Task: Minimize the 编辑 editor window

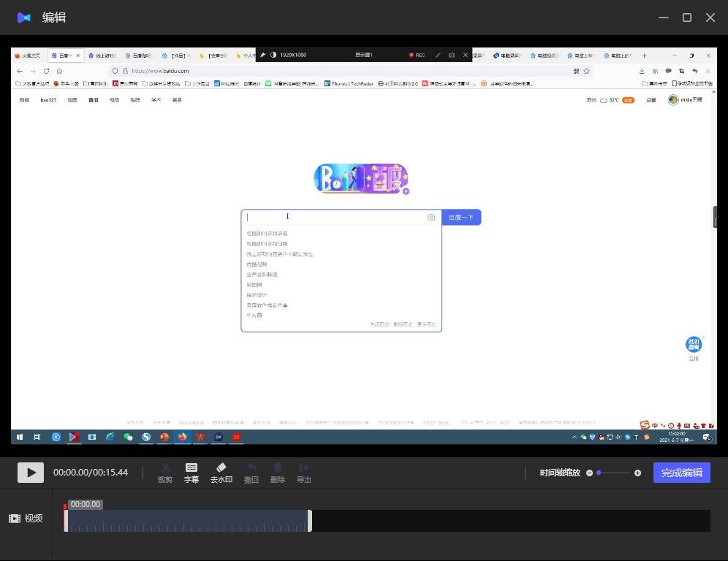Action: 664,18
